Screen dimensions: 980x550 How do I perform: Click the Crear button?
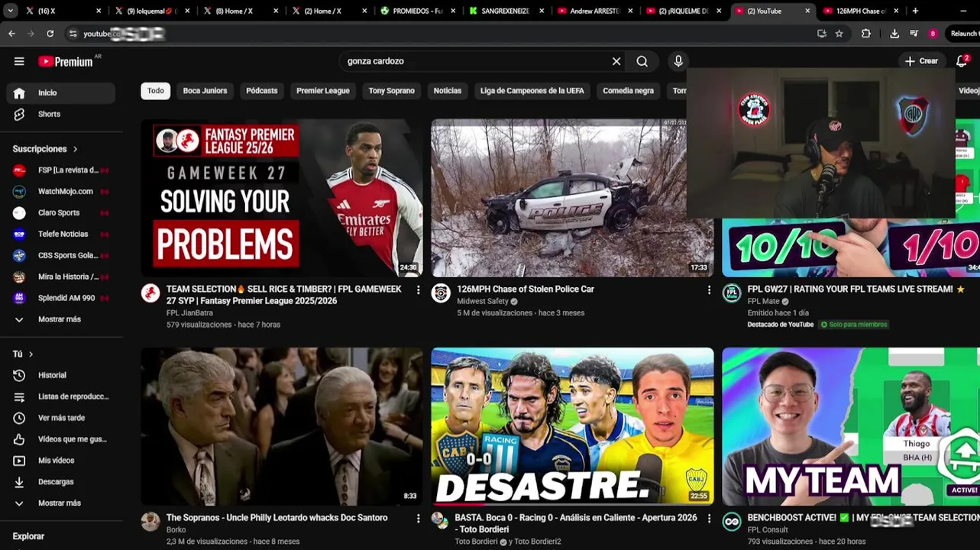coord(921,61)
